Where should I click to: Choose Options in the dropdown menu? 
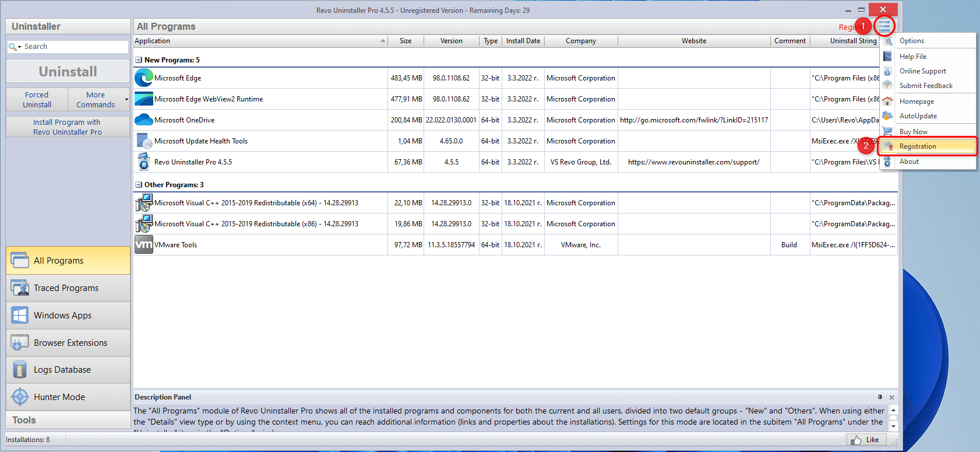912,41
